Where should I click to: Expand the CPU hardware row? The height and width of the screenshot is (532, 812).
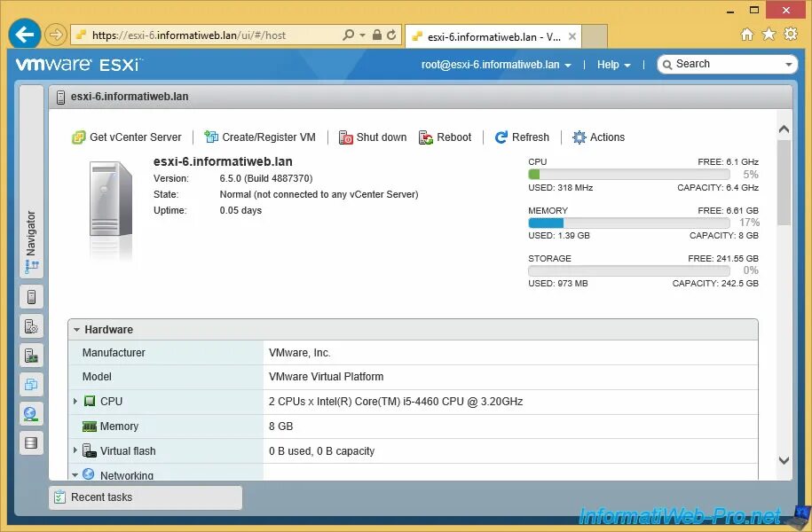click(x=75, y=401)
